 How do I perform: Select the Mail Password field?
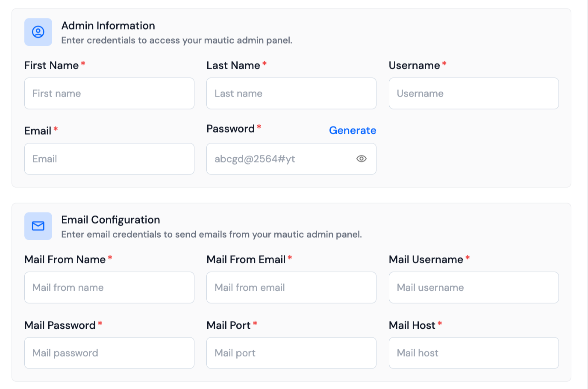109,353
